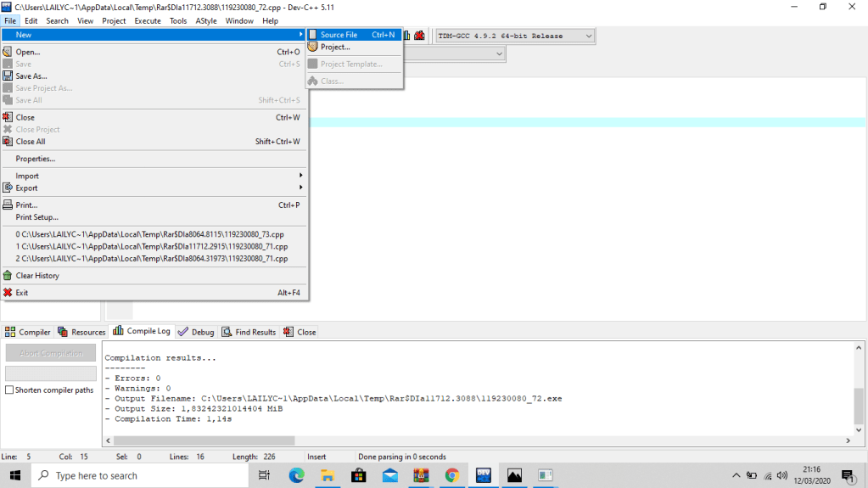Click the red debug bug toolbar icon
This screenshot has height=488, width=868.
(x=419, y=36)
